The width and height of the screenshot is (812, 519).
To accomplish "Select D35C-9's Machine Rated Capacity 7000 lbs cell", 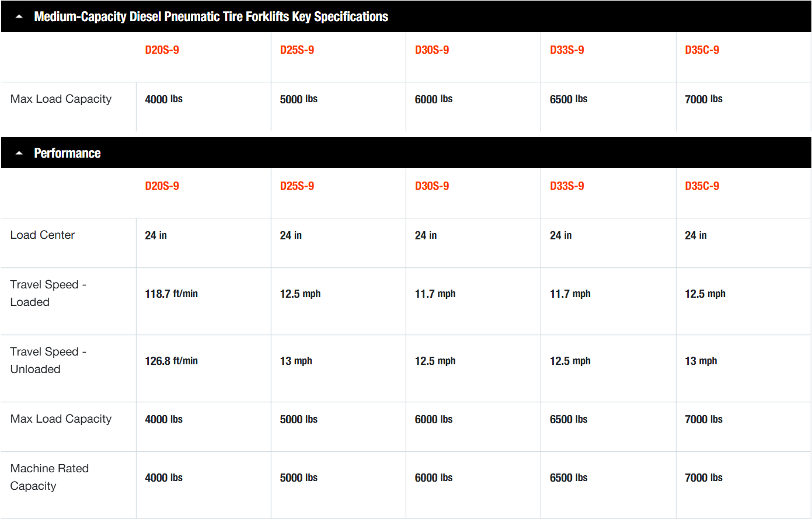I will (703, 478).
